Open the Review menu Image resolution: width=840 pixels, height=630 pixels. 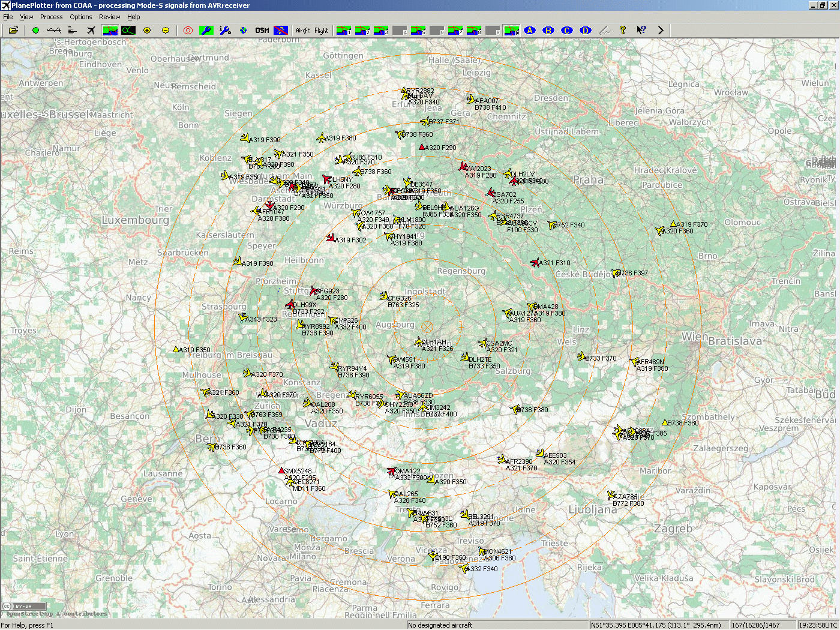click(x=109, y=17)
